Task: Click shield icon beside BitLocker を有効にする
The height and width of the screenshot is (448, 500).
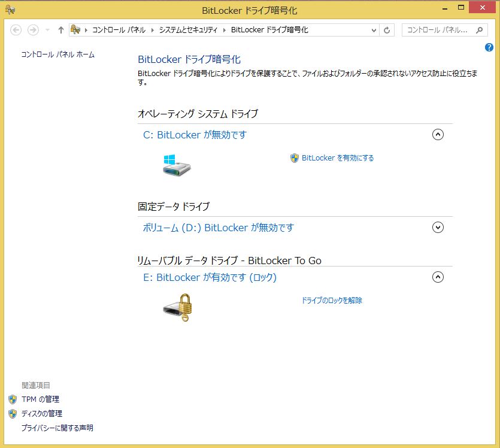Action: [295, 158]
